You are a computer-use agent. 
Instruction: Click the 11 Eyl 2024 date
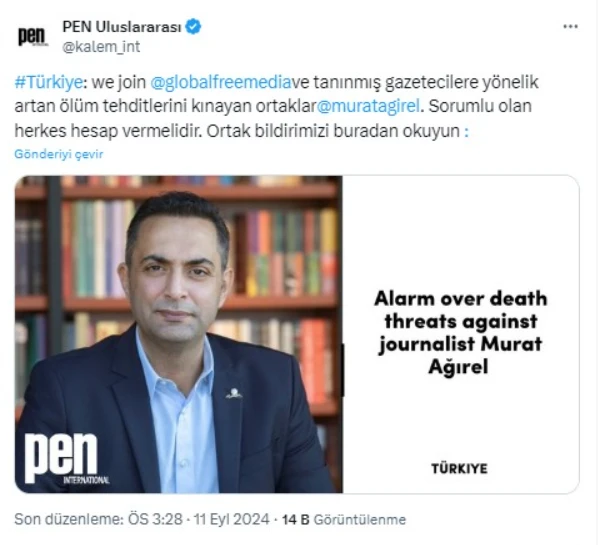pos(231,519)
